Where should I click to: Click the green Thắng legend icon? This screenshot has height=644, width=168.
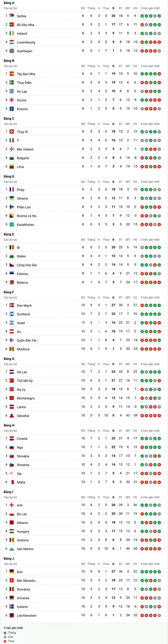[5, 633]
